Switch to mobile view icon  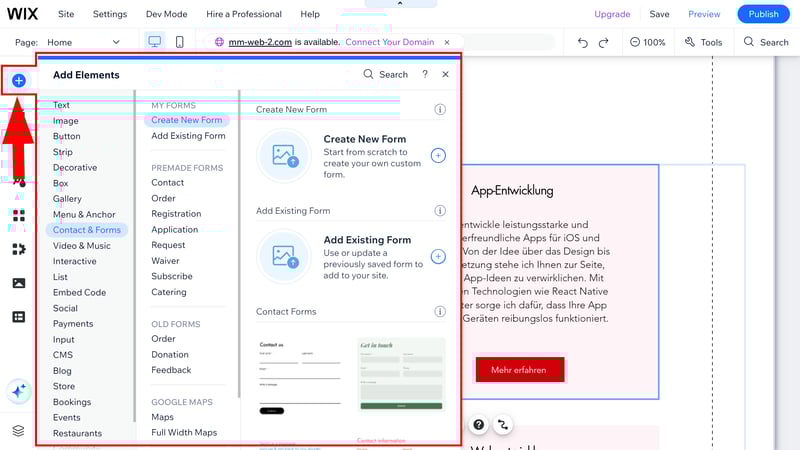[x=180, y=41]
